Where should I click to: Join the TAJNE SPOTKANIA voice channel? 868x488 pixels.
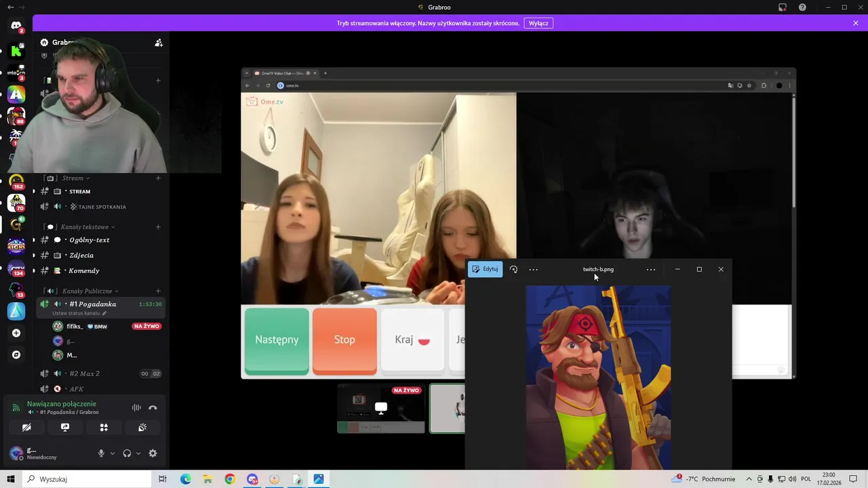click(x=100, y=207)
